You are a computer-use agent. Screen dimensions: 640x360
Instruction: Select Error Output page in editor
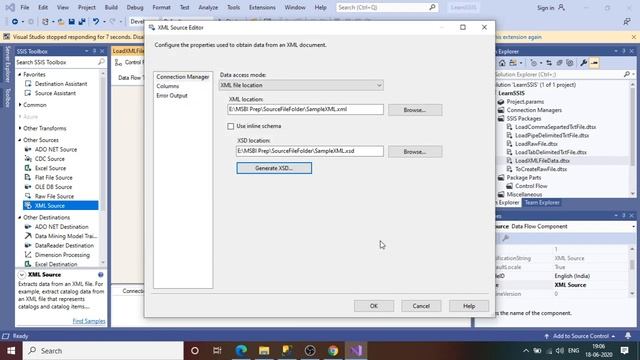171,96
